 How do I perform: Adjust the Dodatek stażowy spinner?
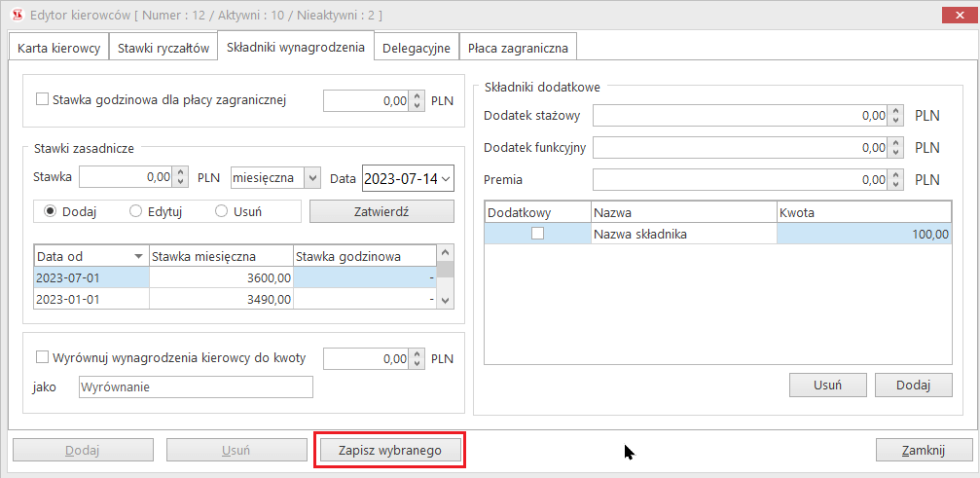pos(896,116)
